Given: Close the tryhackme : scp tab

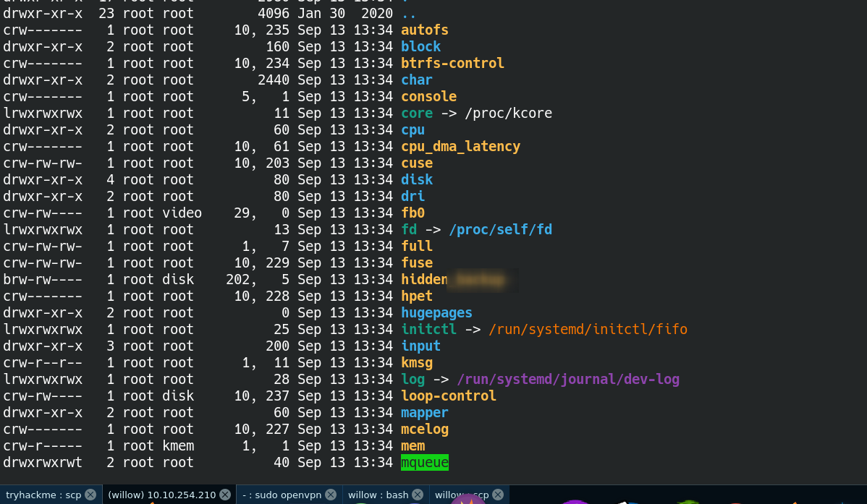Looking at the screenshot, I should (x=90, y=495).
